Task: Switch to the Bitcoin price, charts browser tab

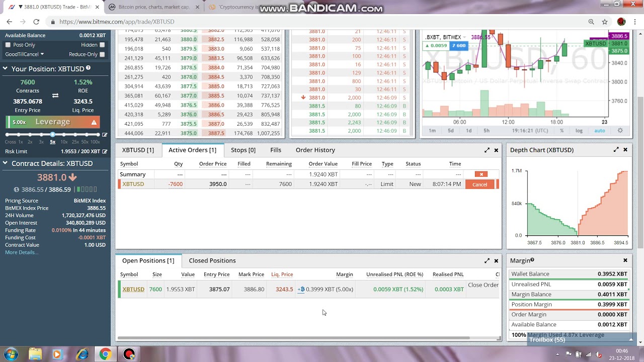Action: pyautogui.click(x=153, y=7)
